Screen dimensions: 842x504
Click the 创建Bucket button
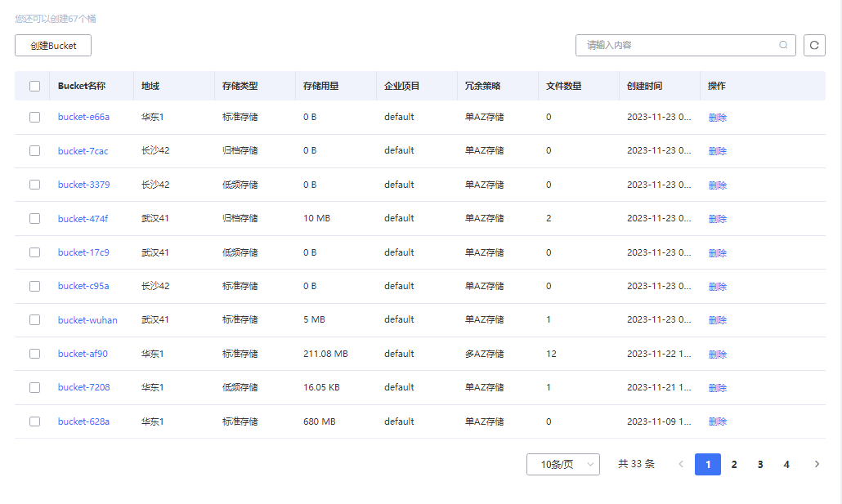(52, 45)
